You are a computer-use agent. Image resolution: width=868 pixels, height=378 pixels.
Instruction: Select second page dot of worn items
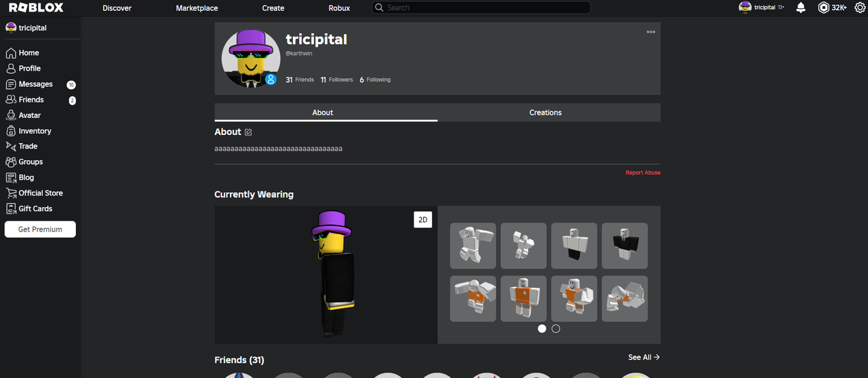tap(556, 328)
